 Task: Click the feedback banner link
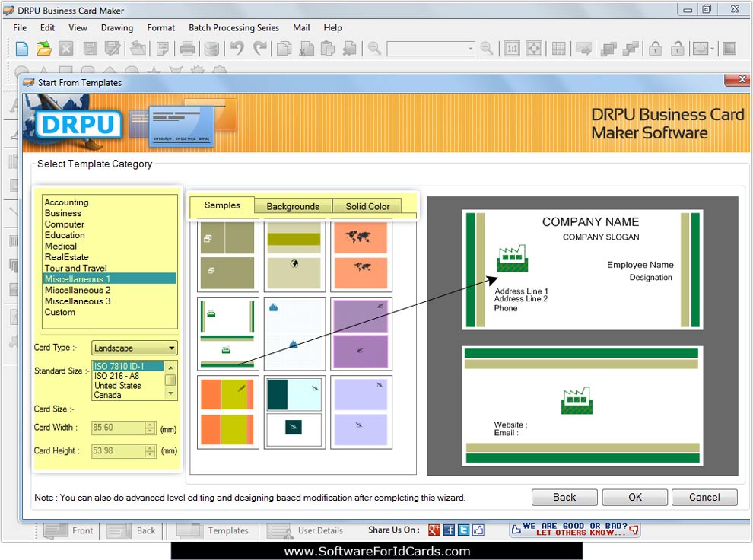tap(575, 530)
